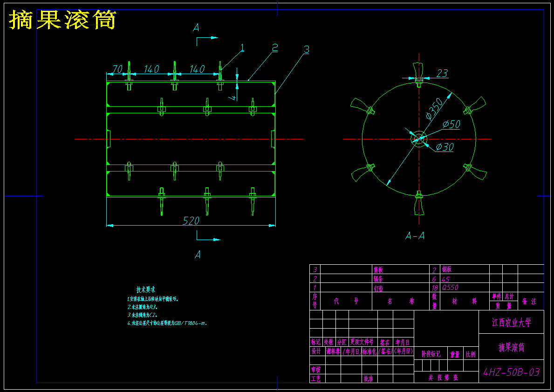Screen dimensions: 554x392
Task: Click the "处数" cell
Action: coord(329,342)
